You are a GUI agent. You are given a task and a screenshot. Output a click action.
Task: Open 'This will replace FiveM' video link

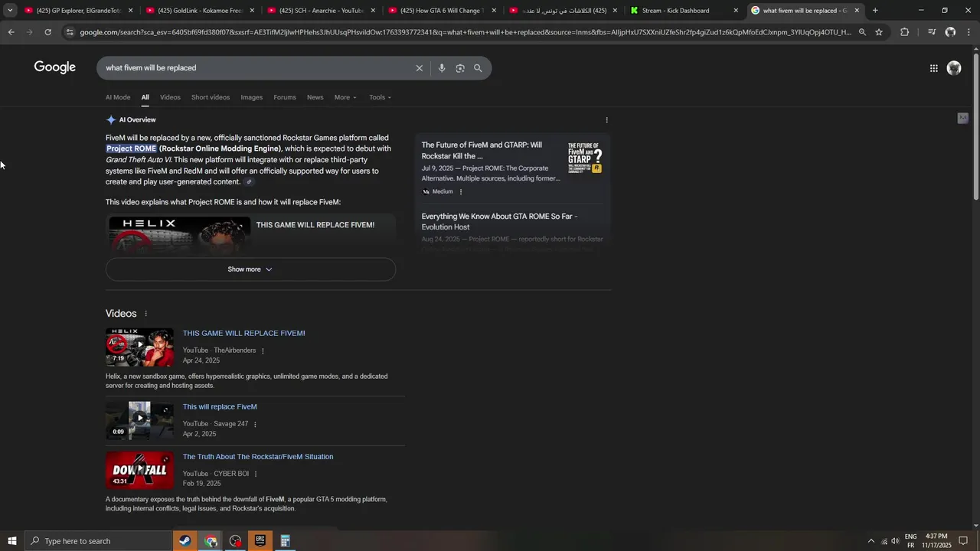coord(220,407)
